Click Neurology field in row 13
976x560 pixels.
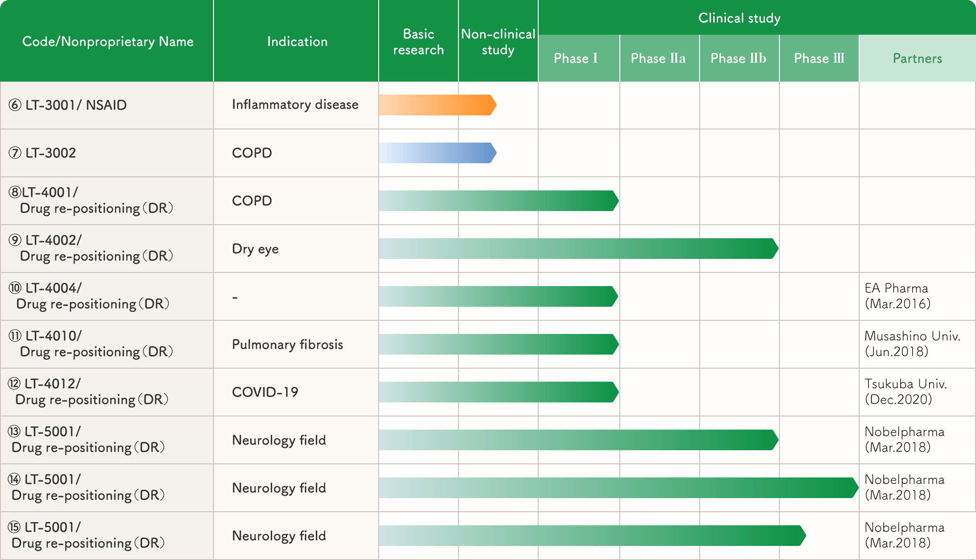click(279, 440)
